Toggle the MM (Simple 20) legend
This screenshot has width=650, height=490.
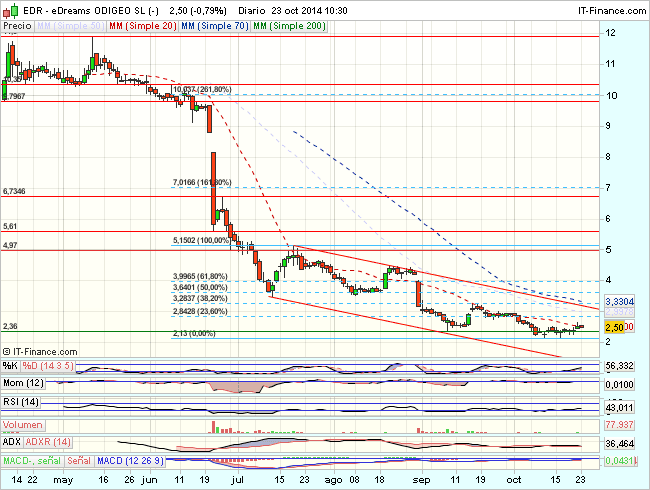point(143,26)
